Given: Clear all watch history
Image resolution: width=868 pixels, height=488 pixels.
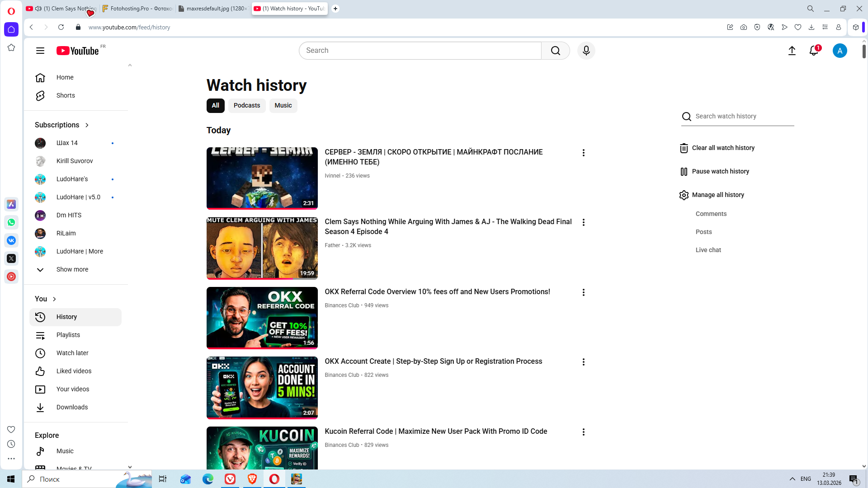Looking at the screenshot, I should (x=722, y=148).
